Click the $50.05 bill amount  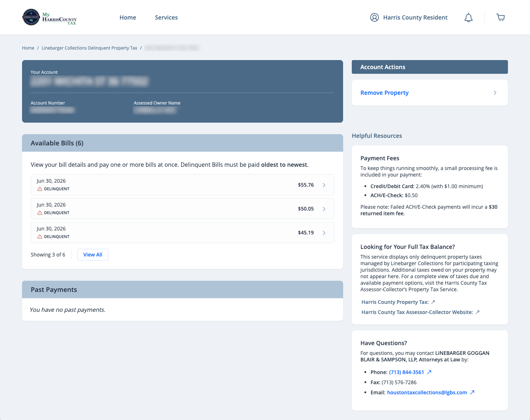pos(306,209)
